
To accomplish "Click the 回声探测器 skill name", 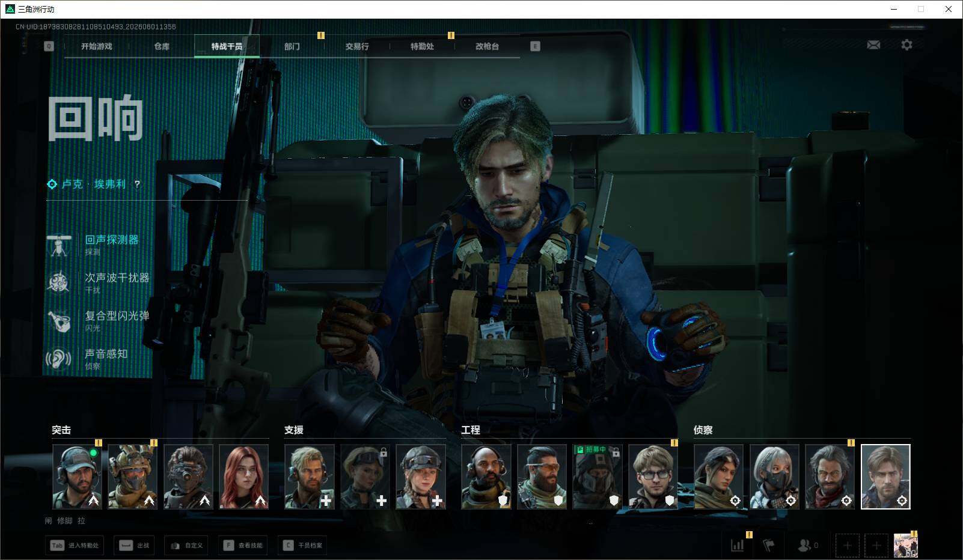I will point(112,240).
